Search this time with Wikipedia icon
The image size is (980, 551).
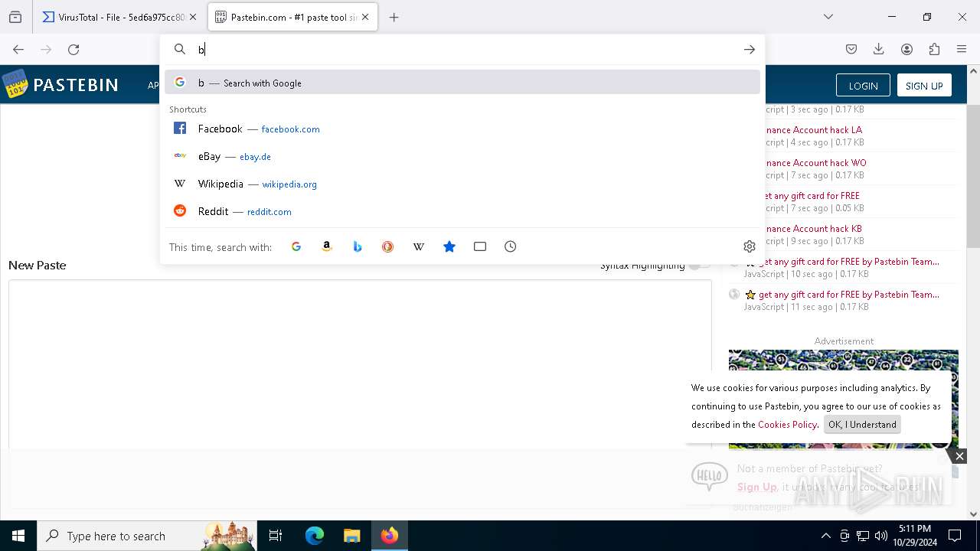coord(419,246)
